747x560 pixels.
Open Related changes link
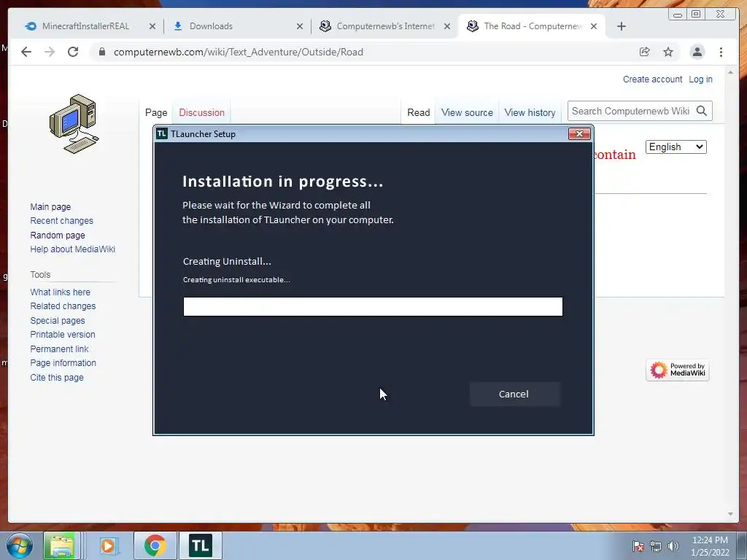point(63,306)
